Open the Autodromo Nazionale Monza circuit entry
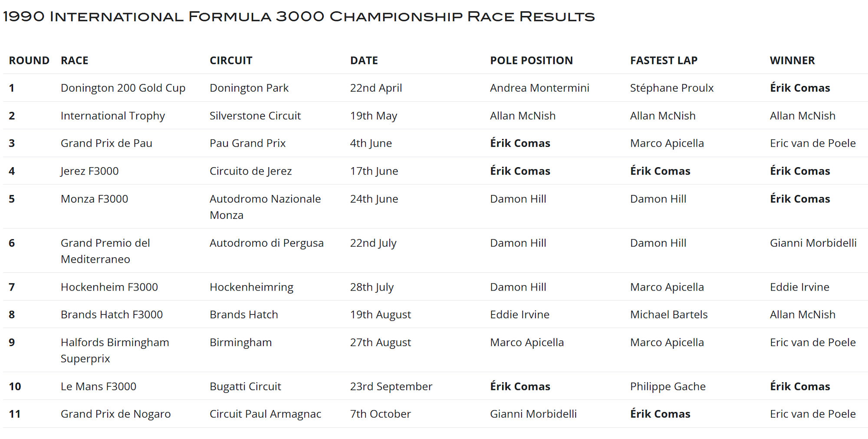This screenshot has height=439, width=868. [x=265, y=207]
